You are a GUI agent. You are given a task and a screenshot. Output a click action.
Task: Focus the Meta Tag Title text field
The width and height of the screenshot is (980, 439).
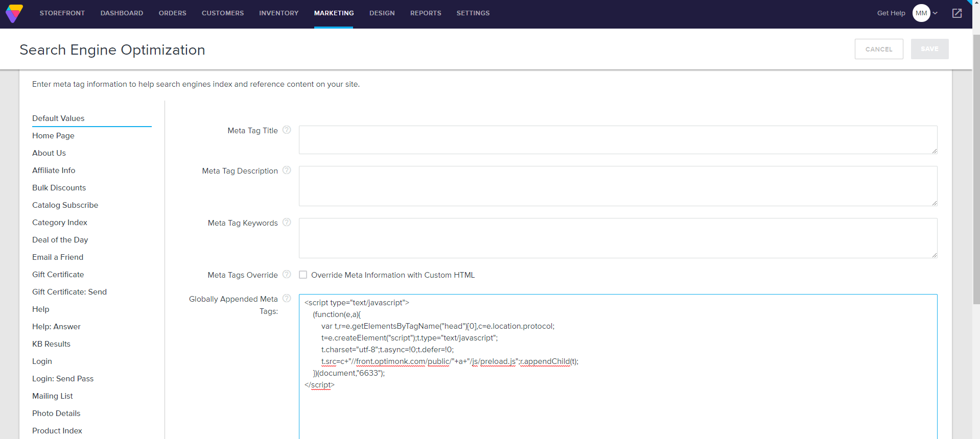tap(618, 140)
